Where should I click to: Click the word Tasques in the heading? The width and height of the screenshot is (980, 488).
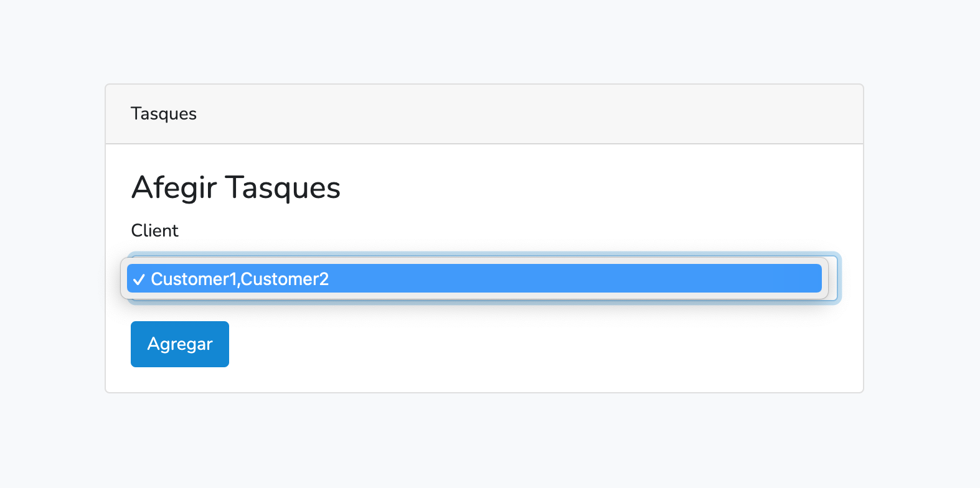283,187
